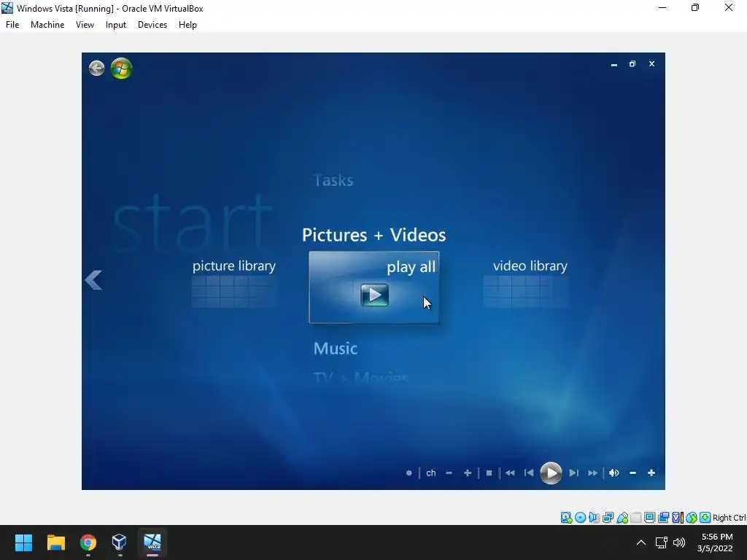Click VirtualBox shared folders indicator
This screenshot has height=560, width=747.
636,518
